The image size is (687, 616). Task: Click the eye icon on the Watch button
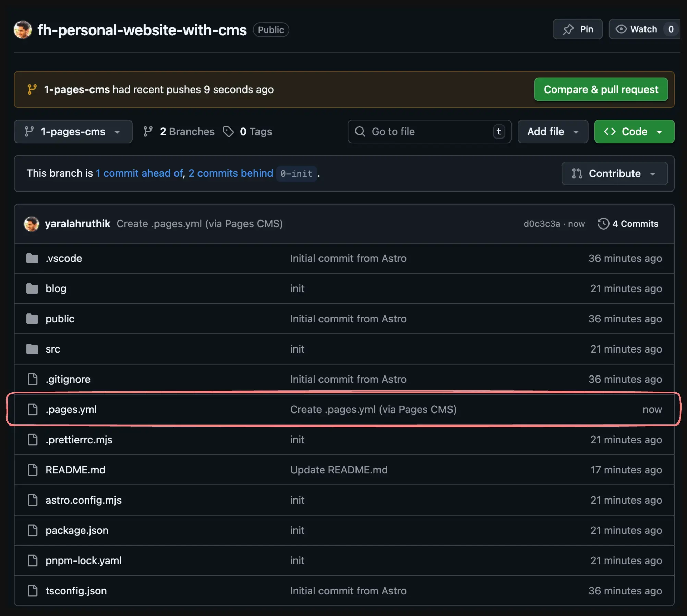pyautogui.click(x=622, y=29)
